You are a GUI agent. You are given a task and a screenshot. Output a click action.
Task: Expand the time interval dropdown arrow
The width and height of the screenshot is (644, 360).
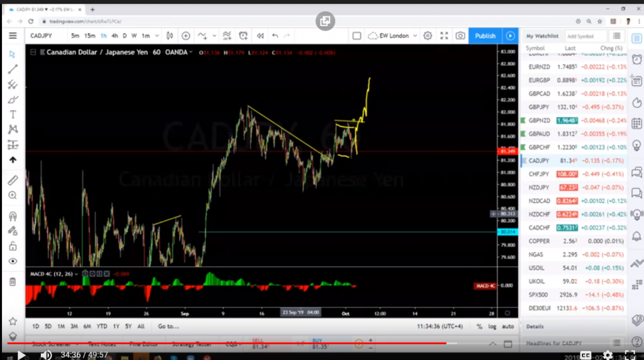(157, 36)
